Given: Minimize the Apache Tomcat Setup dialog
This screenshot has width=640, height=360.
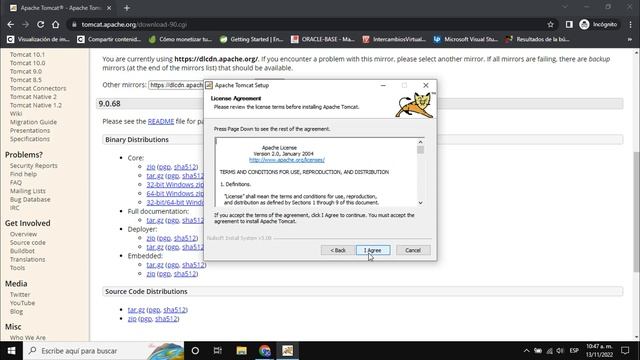Looking at the screenshot, I should coord(383,85).
